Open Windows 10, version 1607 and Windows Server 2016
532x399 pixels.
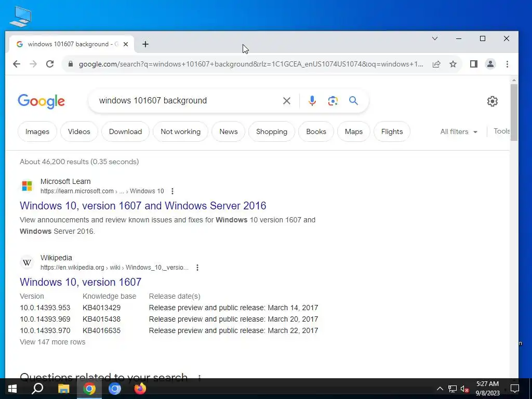[x=143, y=206]
